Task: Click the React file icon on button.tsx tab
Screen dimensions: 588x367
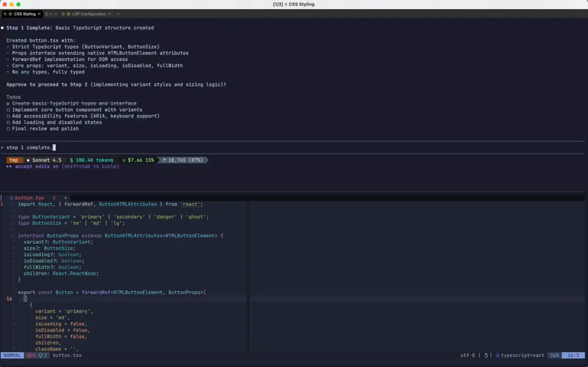Action: [x=11, y=198]
